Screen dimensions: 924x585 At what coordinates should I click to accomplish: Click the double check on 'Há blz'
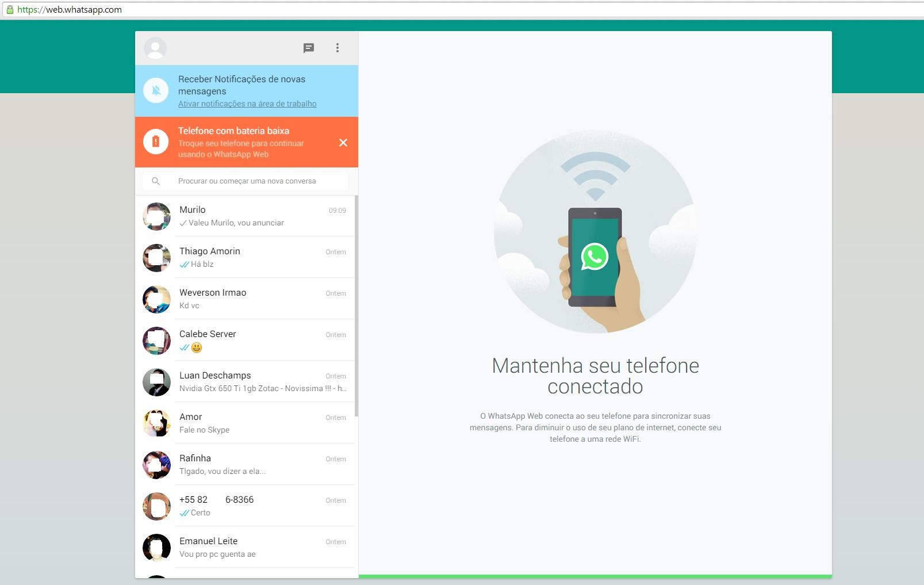[184, 265]
